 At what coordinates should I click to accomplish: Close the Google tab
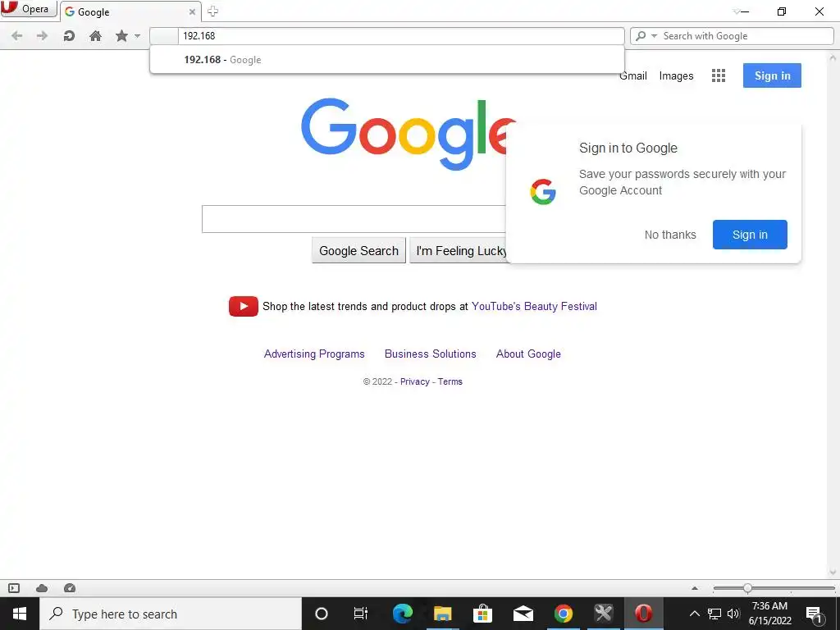[x=192, y=11]
